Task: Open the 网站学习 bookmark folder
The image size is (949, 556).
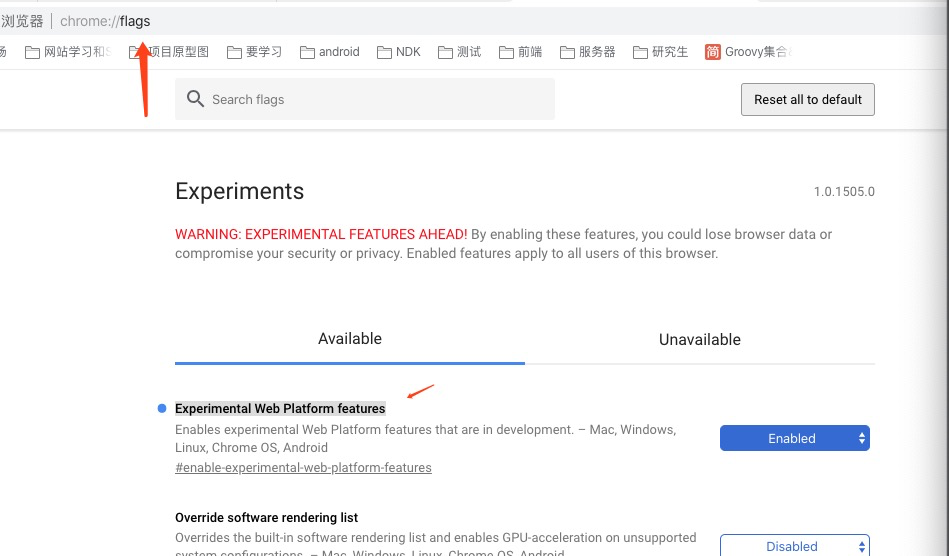Action: click(66, 52)
